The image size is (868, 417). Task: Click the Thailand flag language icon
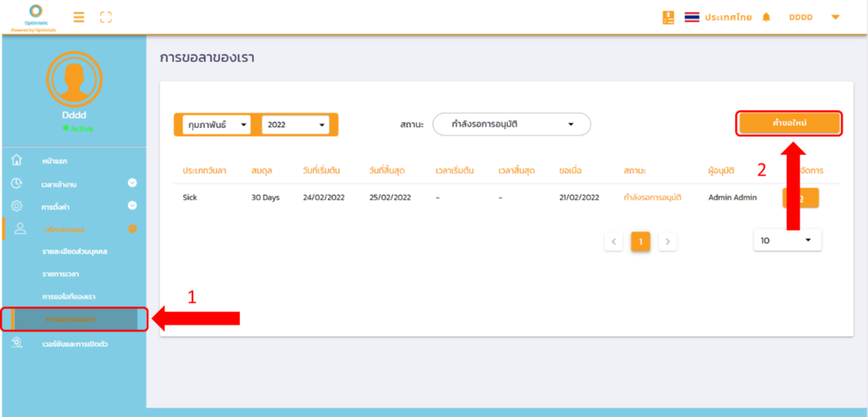pyautogui.click(x=692, y=17)
